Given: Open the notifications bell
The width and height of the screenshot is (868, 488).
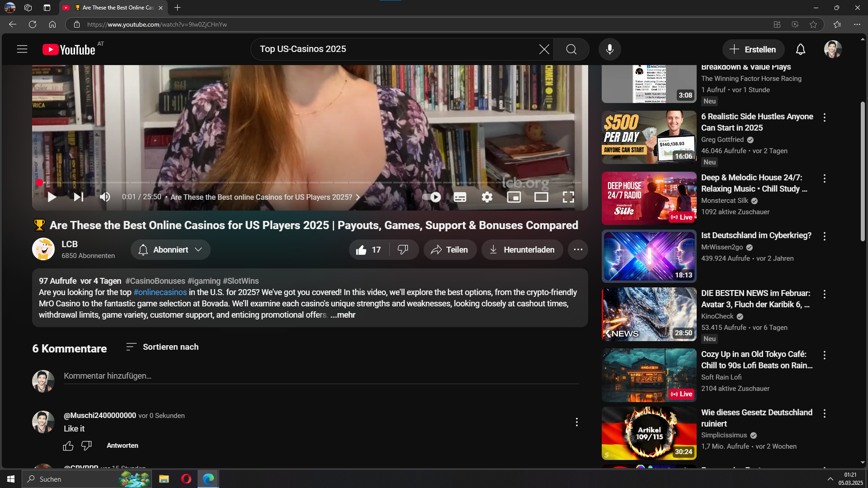Looking at the screenshot, I should point(801,49).
